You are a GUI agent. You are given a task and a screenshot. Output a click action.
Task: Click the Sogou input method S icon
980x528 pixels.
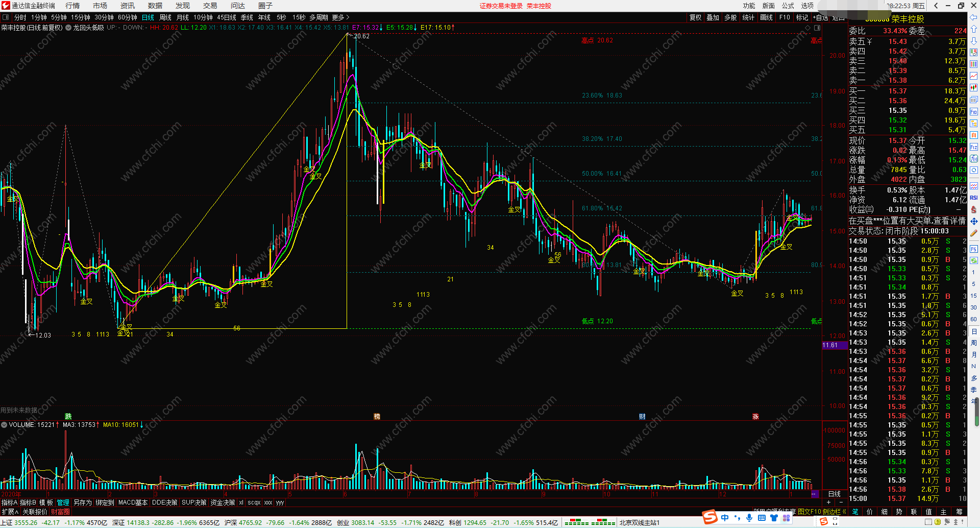pos(710,517)
